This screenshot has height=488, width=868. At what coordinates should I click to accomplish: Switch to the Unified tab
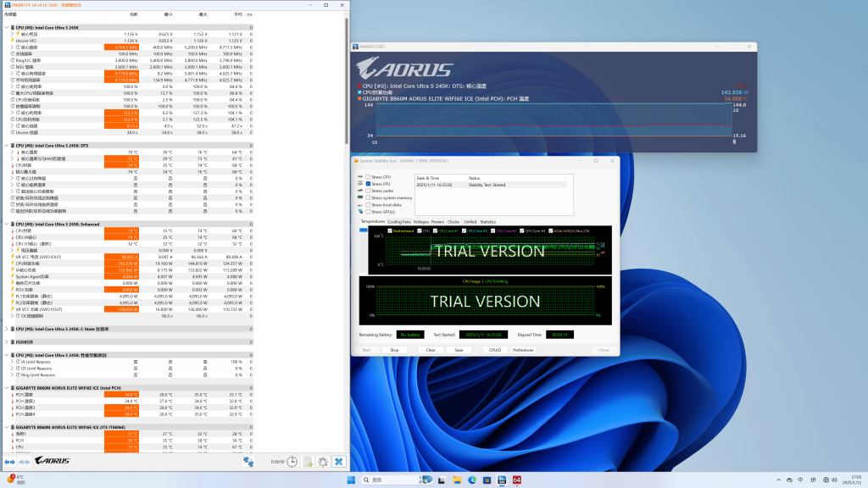click(470, 222)
